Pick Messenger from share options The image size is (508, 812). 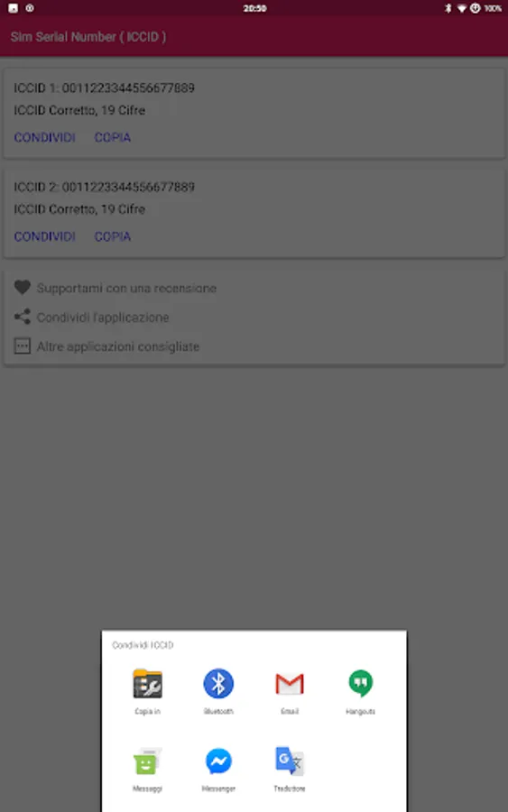218,761
